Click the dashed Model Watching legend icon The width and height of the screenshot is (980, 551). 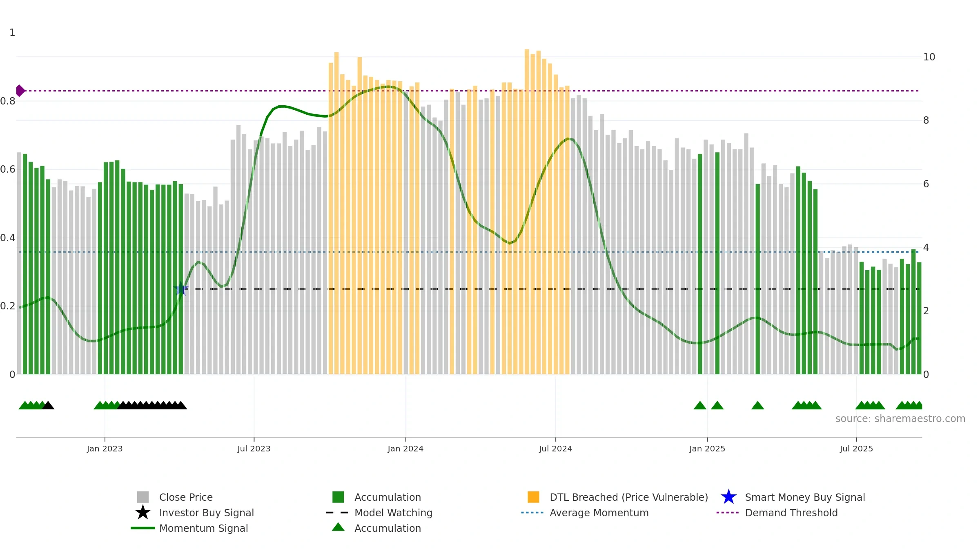pos(337,513)
